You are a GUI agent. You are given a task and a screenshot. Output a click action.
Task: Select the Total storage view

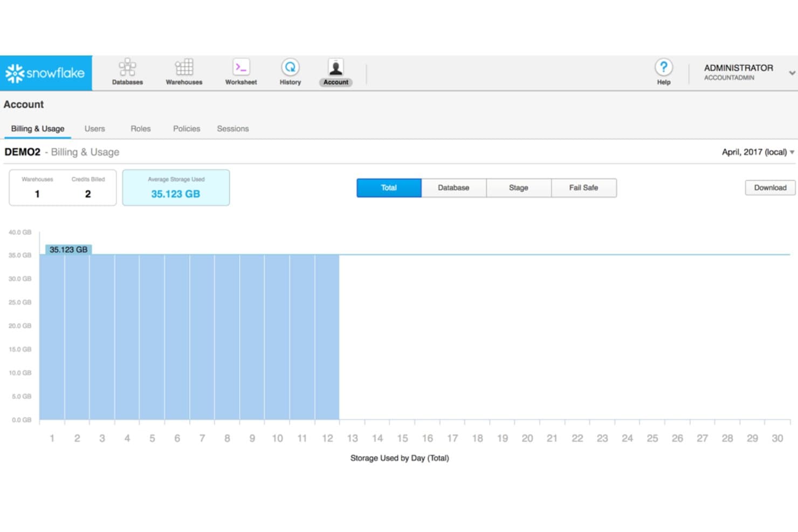pyautogui.click(x=389, y=188)
